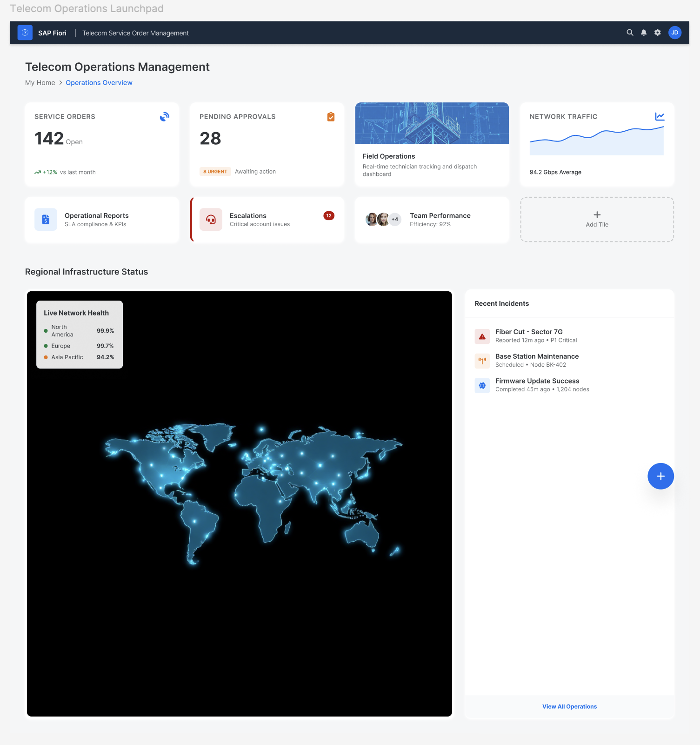Viewport: 700px width, 745px height.
Task: Click SLA compliance & KPIs subtitle
Action: (x=95, y=224)
